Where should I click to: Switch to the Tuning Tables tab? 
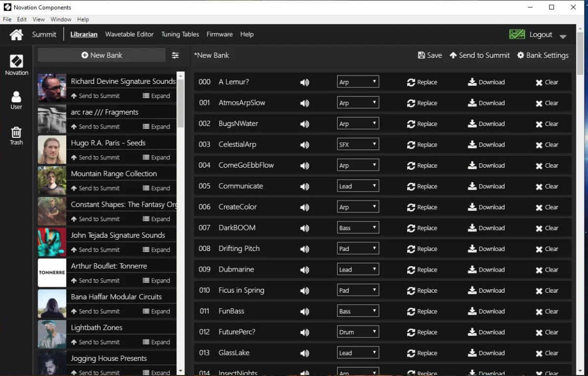pyautogui.click(x=180, y=34)
